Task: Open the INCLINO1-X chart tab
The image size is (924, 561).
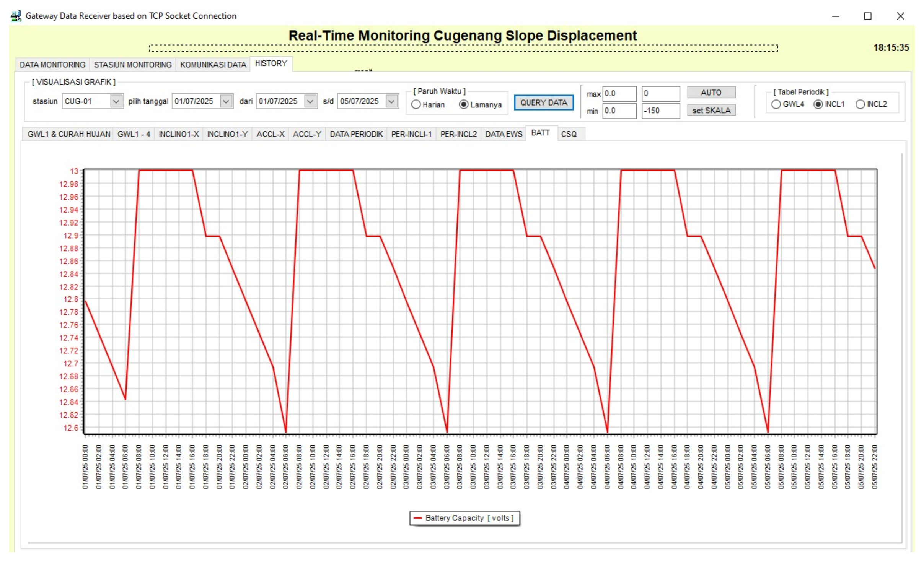Action: point(179,134)
